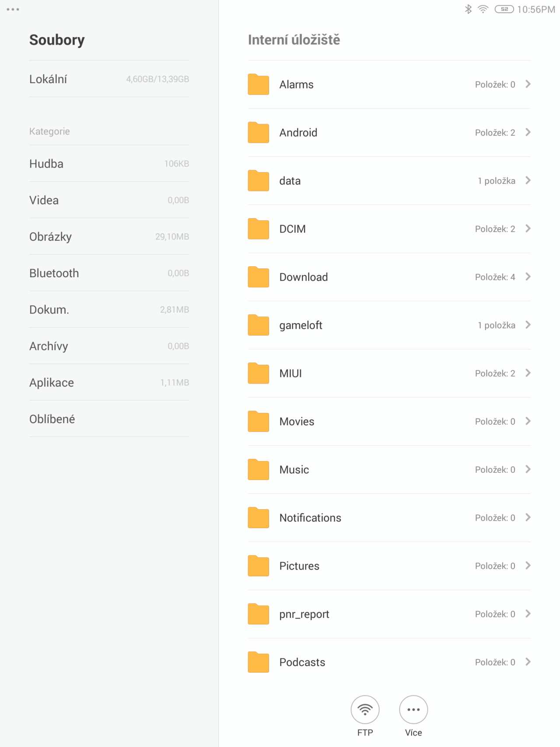Viewport: 560px width, 747px height.
Task: Open the pnr_report folder row
Action: [x=389, y=614]
